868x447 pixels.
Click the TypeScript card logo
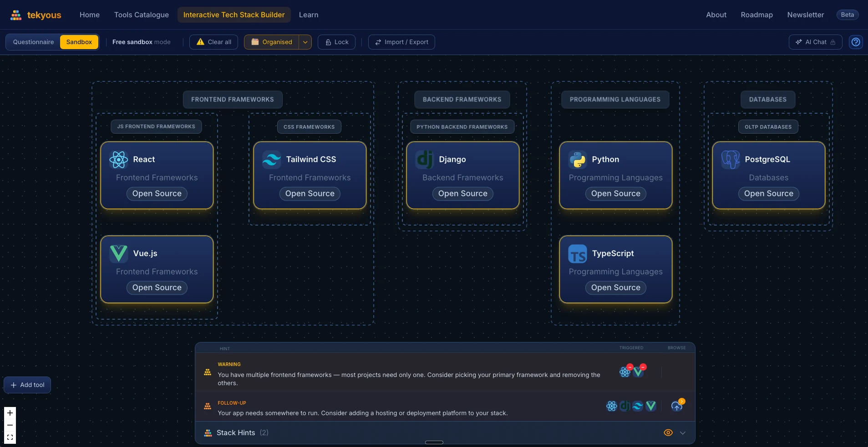[578, 254]
